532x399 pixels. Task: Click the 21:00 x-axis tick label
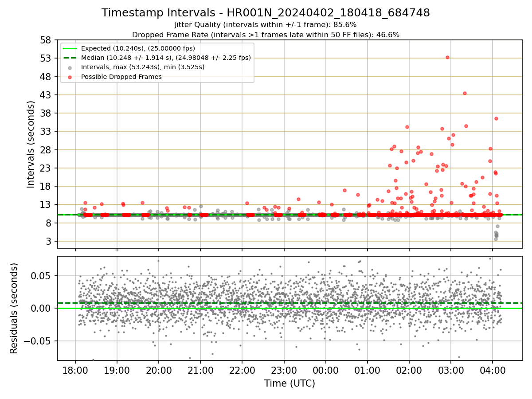(x=200, y=370)
